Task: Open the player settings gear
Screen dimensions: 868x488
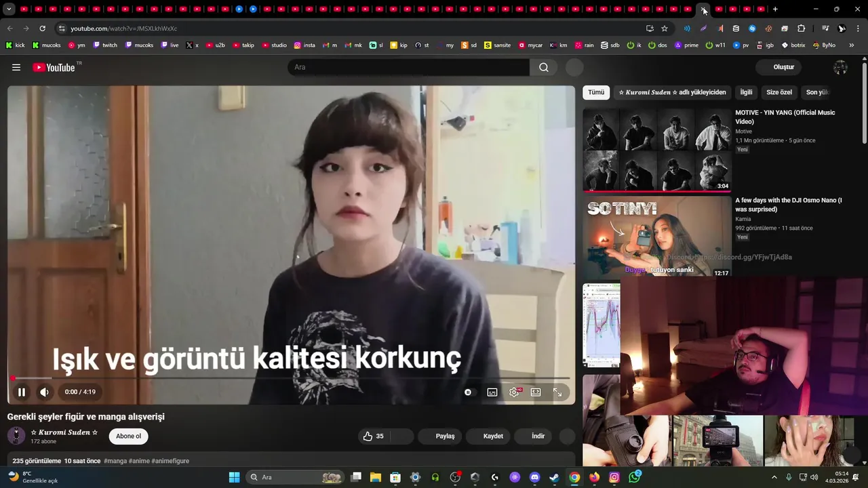Action: pyautogui.click(x=514, y=392)
